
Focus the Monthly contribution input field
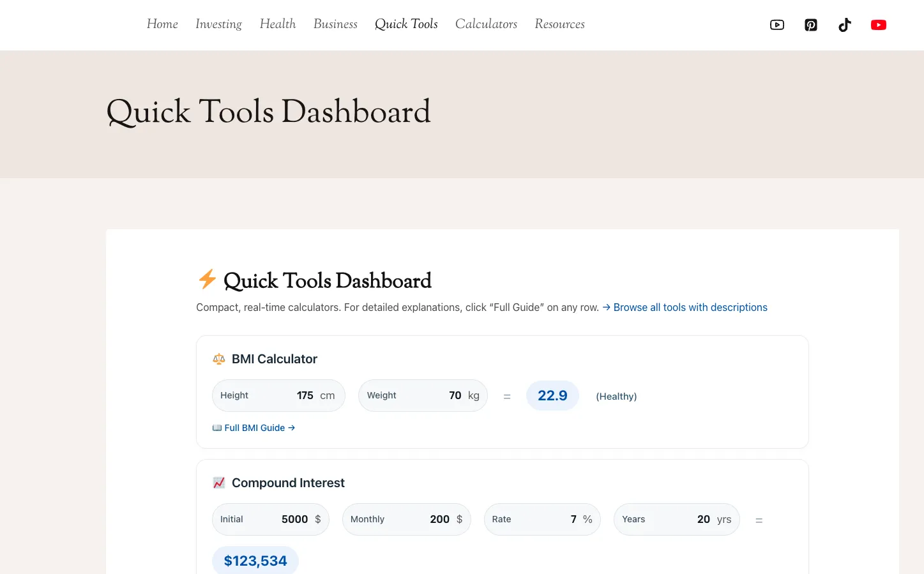(x=407, y=520)
